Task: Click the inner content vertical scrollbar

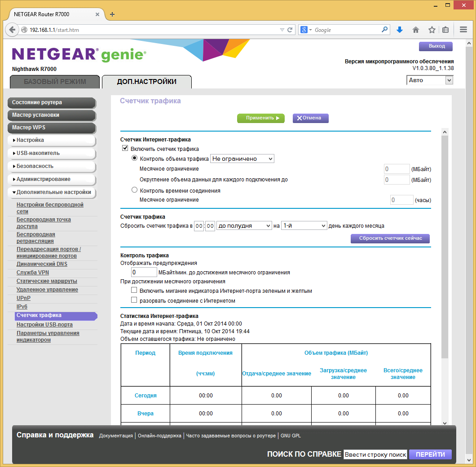Action: click(445, 247)
